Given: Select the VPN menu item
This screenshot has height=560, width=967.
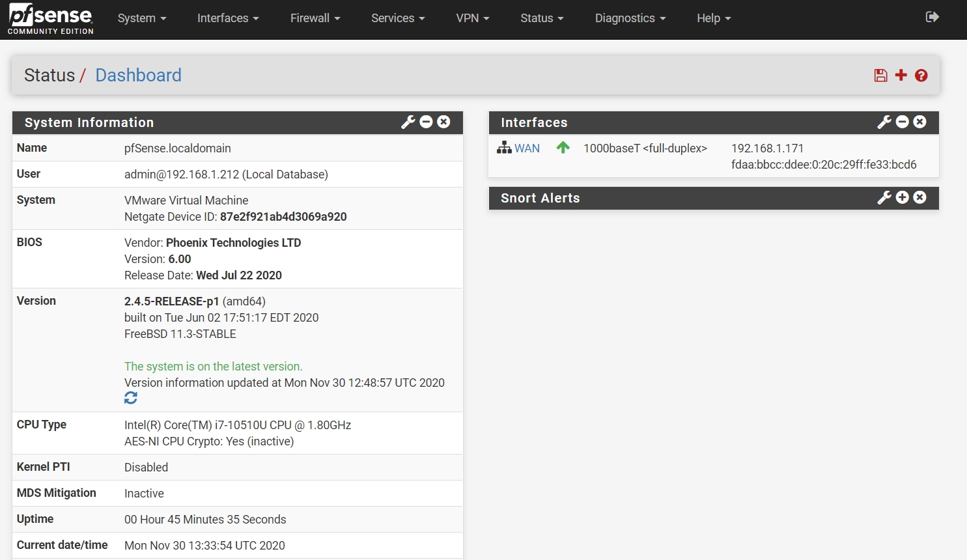Looking at the screenshot, I should click(x=472, y=18).
